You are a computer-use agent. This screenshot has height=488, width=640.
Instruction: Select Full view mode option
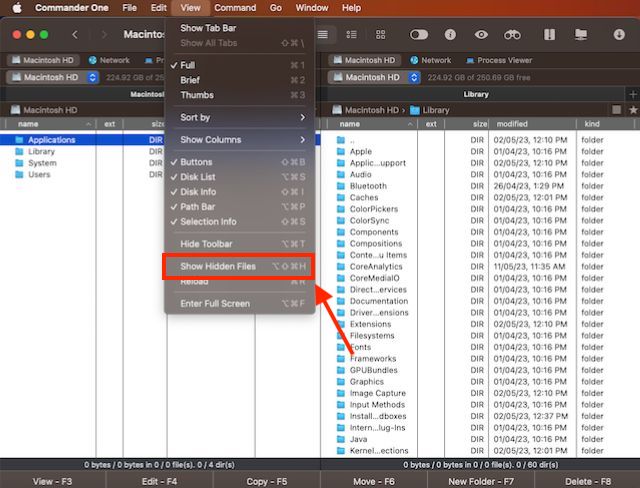pyautogui.click(x=240, y=65)
